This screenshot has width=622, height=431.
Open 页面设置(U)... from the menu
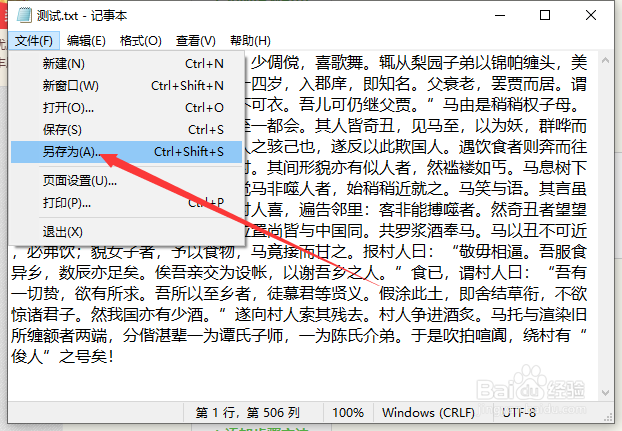pos(126,181)
